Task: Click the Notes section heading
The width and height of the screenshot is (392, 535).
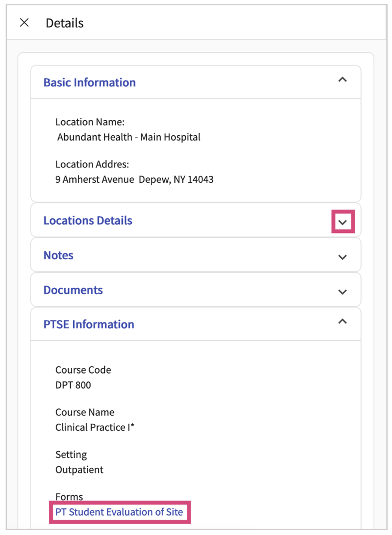Action: pos(59,255)
